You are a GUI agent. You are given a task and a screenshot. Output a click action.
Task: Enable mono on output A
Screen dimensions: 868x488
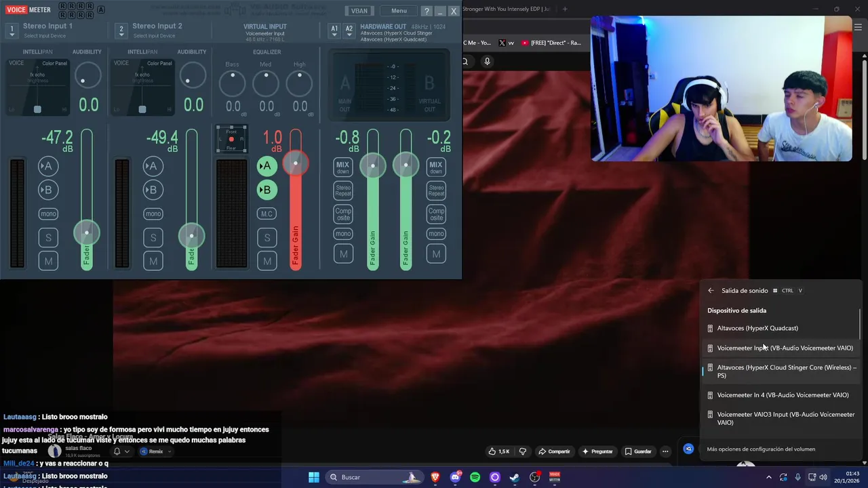click(x=343, y=234)
